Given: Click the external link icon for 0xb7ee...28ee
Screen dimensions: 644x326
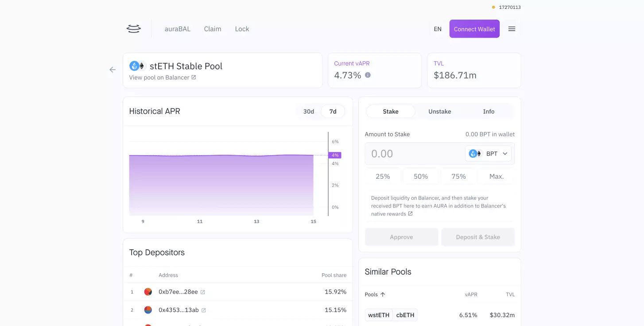Looking at the screenshot, I should (203, 292).
